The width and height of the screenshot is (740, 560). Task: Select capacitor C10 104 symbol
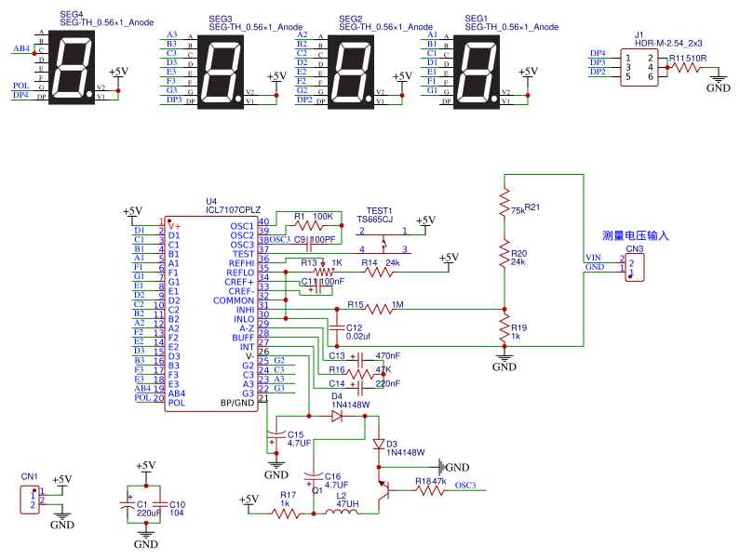click(160, 505)
